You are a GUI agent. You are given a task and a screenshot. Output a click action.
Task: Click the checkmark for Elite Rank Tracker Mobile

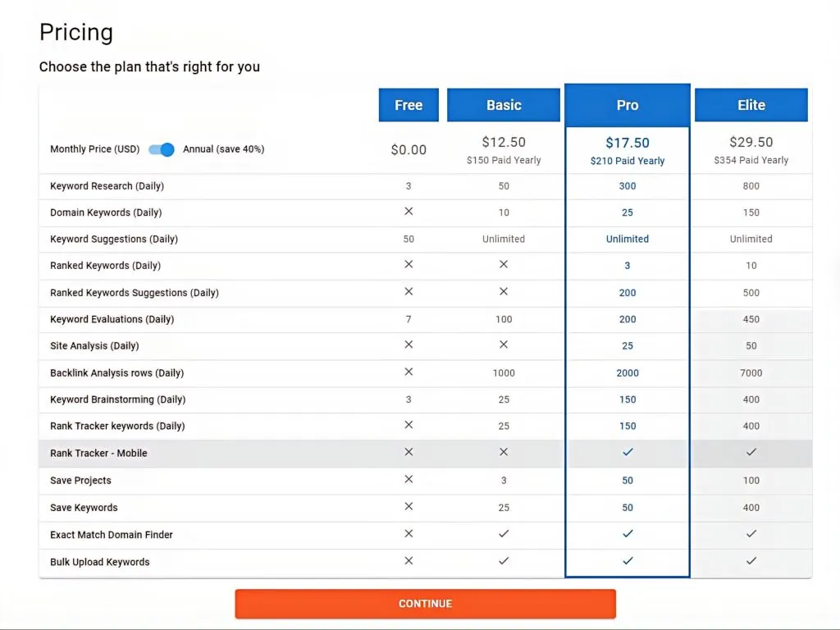pos(751,452)
